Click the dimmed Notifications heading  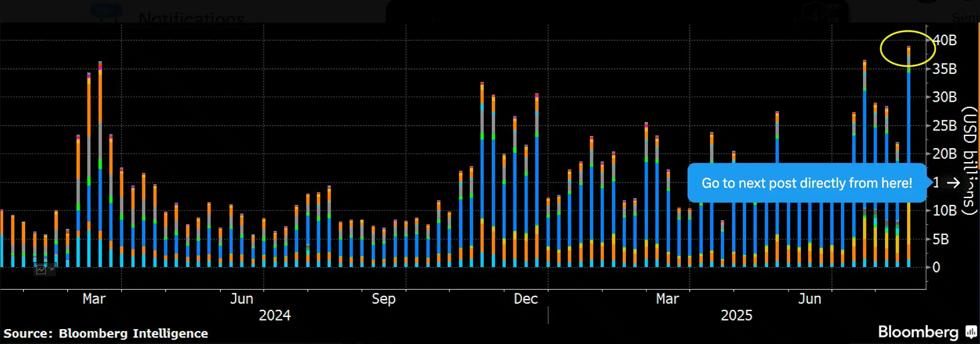pos(191,18)
